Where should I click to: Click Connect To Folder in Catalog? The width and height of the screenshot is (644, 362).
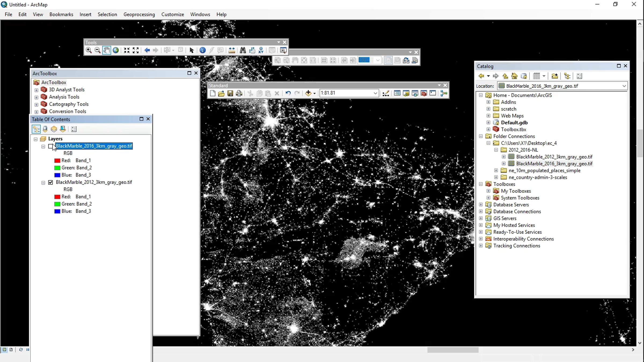(x=554, y=76)
